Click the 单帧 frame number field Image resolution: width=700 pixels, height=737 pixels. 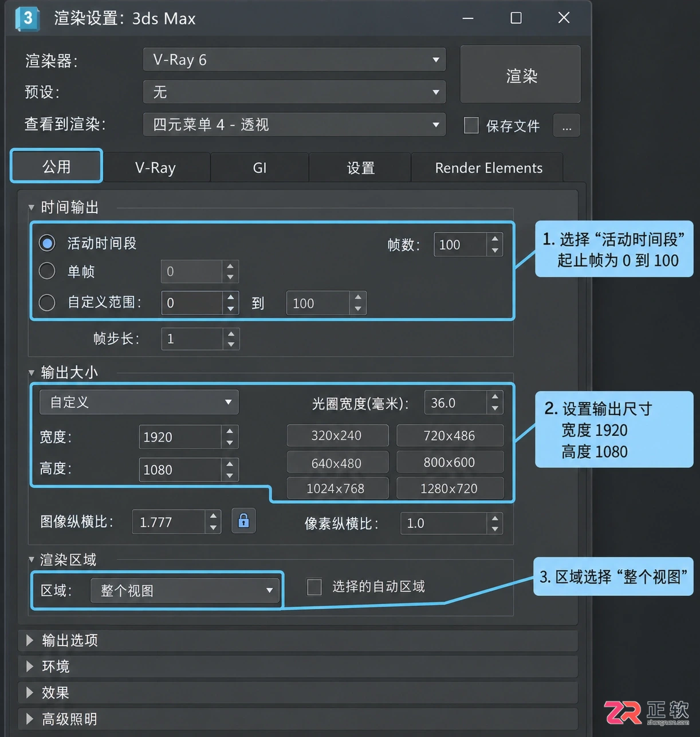[x=191, y=271]
